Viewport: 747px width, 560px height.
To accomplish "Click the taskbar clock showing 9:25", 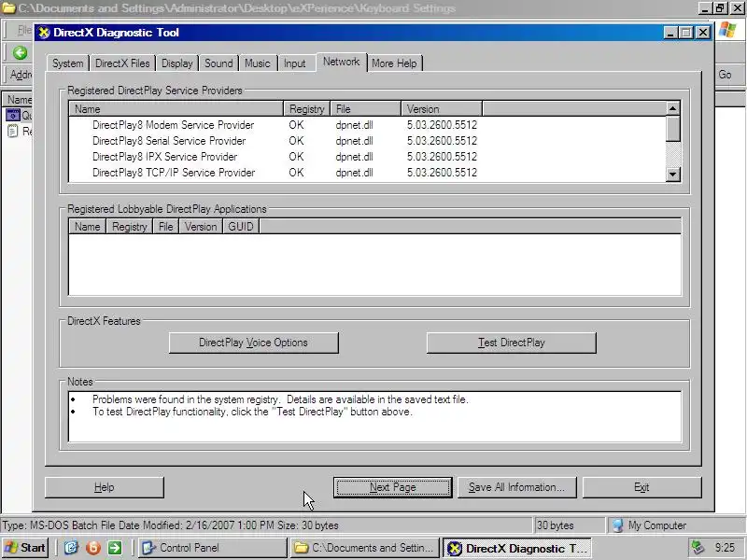I will (x=725, y=548).
